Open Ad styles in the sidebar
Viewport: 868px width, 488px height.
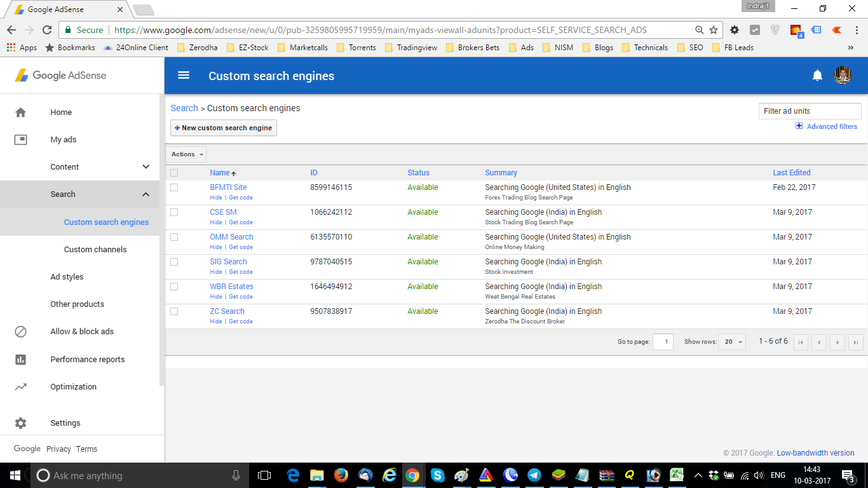(67, 277)
